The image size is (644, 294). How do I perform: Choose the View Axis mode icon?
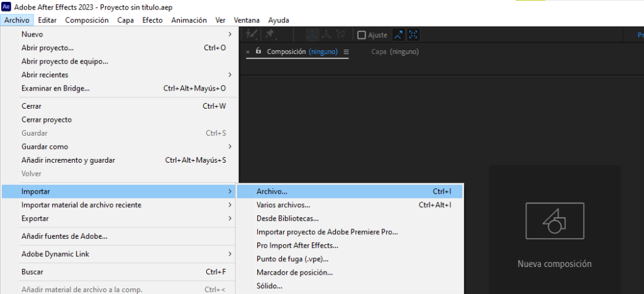point(340,35)
